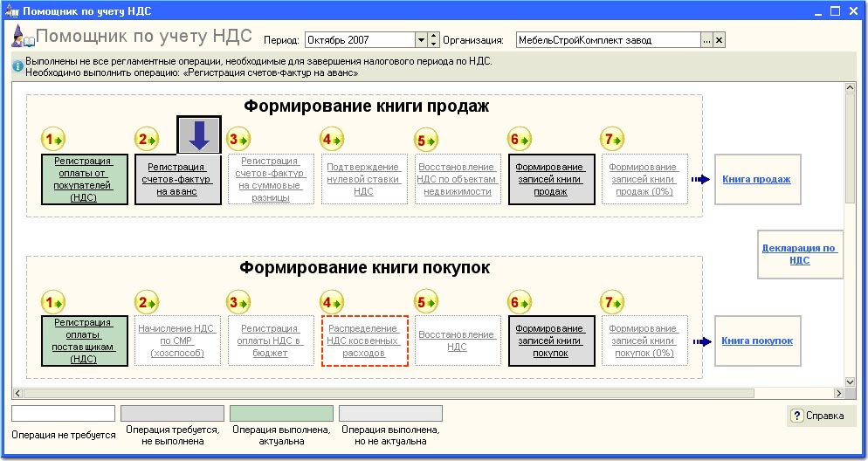Open the Книга покупок link
The image size is (868, 461).
[x=757, y=341]
